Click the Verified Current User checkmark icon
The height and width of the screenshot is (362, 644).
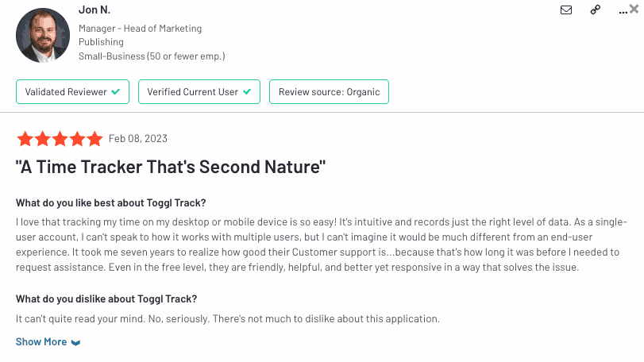coord(247,92)
